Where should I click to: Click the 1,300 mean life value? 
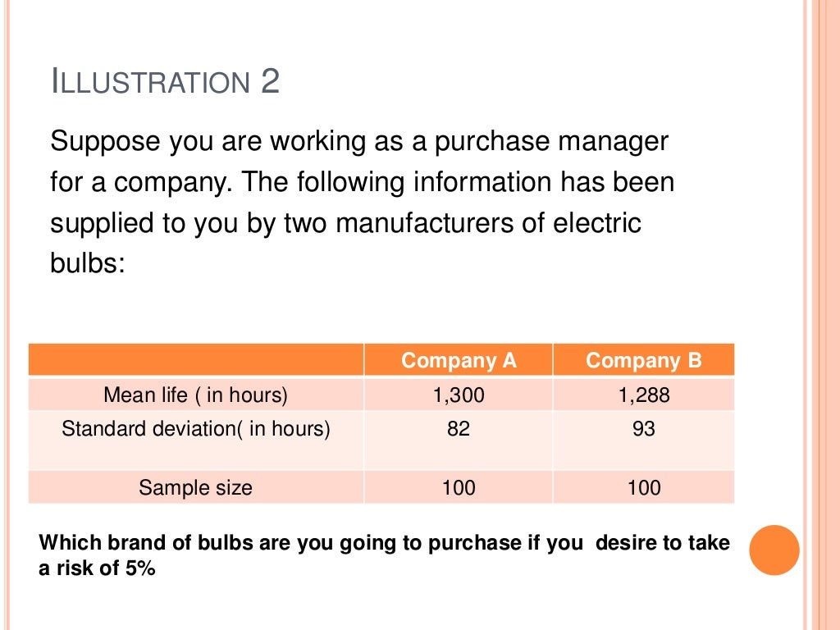coord(459,395)
